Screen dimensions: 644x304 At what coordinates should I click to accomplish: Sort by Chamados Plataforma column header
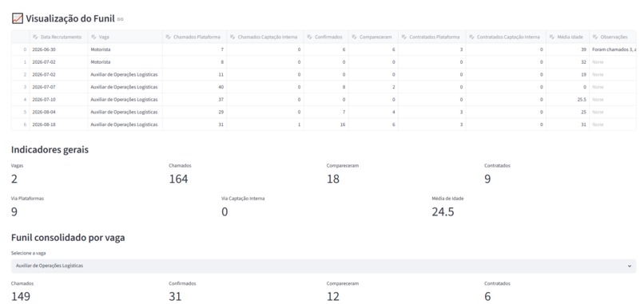(x=194, y=37)
